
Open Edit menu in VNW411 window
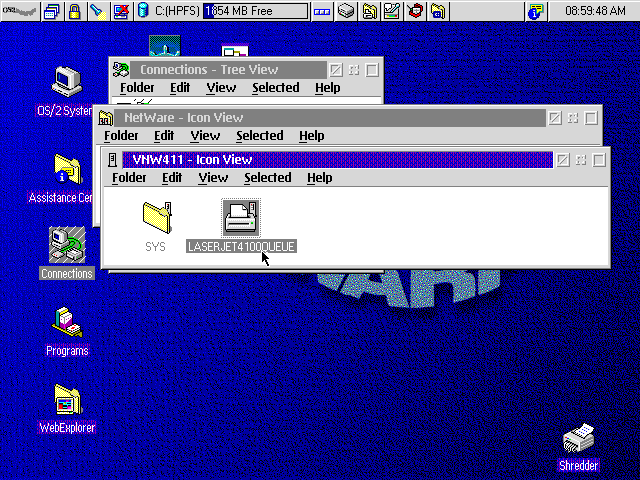(172, 178)
